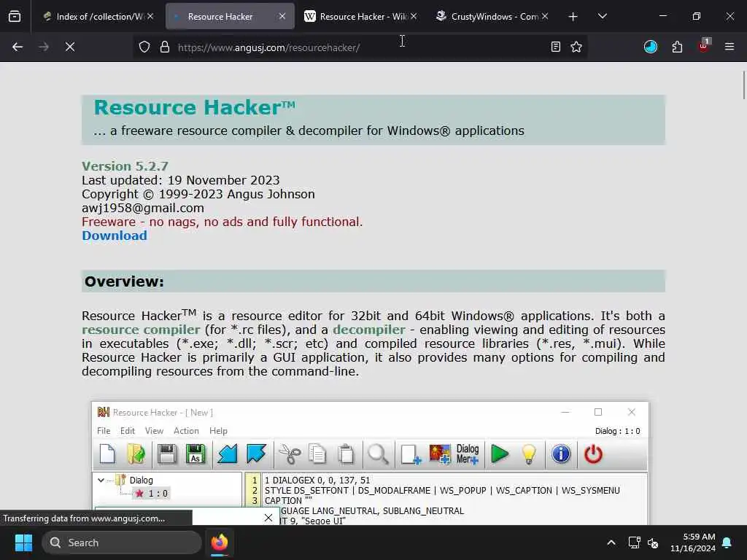Click the volume muted tray icon
The height and width of the screenshot is (560, 747).
(653, 542)
